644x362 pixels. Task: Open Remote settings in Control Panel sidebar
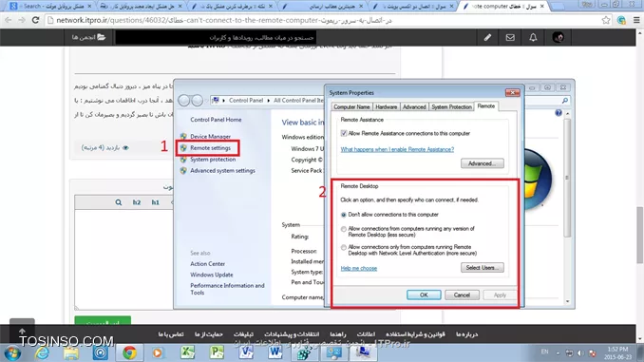point(210,148)
